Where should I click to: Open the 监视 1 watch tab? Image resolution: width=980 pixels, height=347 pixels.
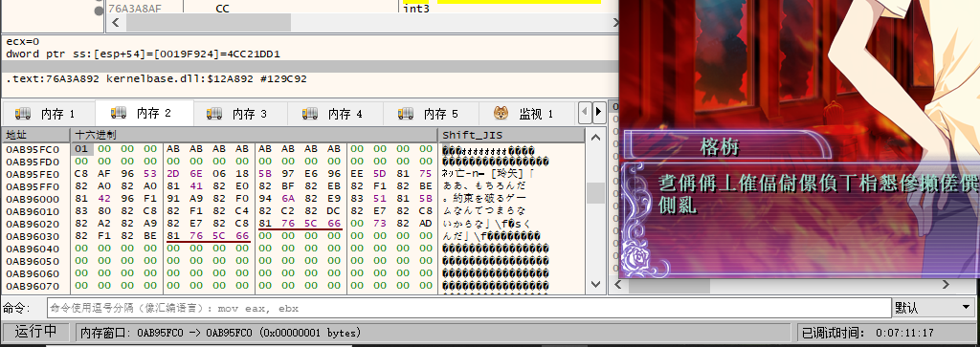525,114
